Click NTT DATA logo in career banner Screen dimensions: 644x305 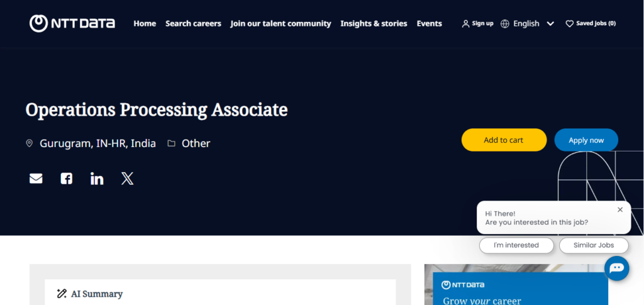tap(462, 285)
